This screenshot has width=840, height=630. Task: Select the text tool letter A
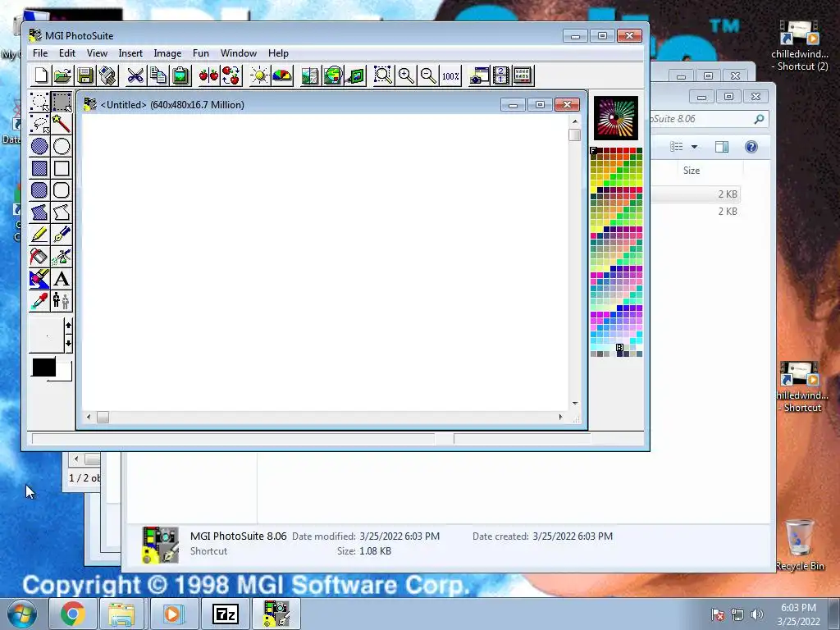click(62, 279)
